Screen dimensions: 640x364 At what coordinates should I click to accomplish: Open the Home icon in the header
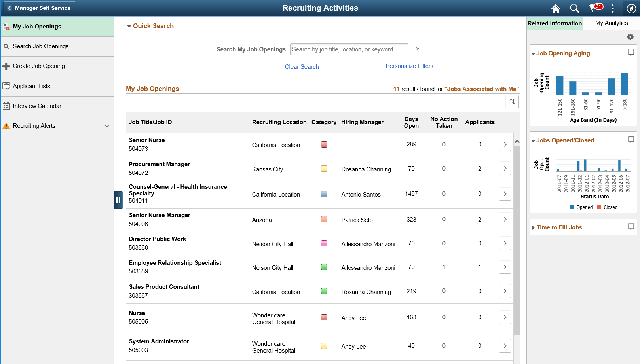556,8
